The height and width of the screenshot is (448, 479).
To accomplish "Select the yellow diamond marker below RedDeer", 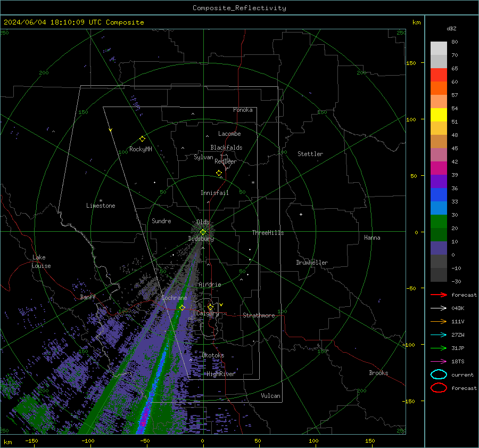I will tap(219, 173).
